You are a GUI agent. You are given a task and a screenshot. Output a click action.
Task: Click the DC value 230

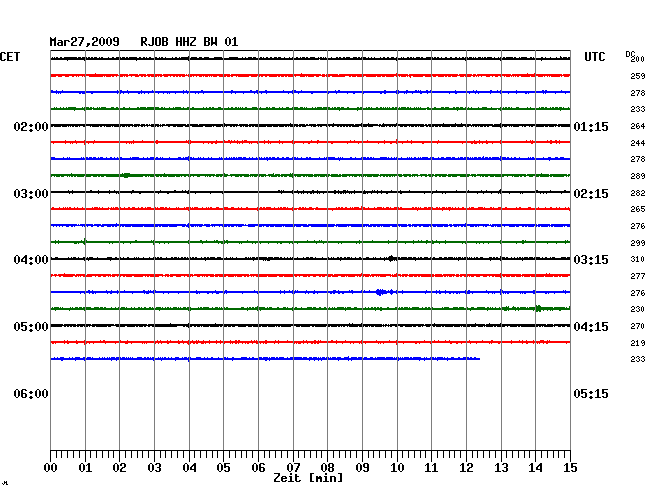[638, 309]
